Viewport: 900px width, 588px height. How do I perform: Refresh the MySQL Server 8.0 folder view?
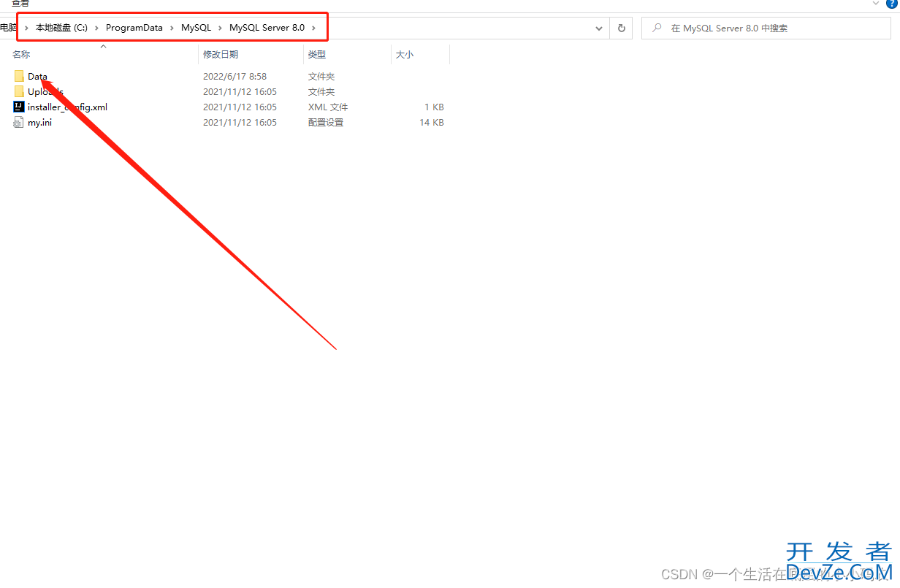(x=622, y=28)
